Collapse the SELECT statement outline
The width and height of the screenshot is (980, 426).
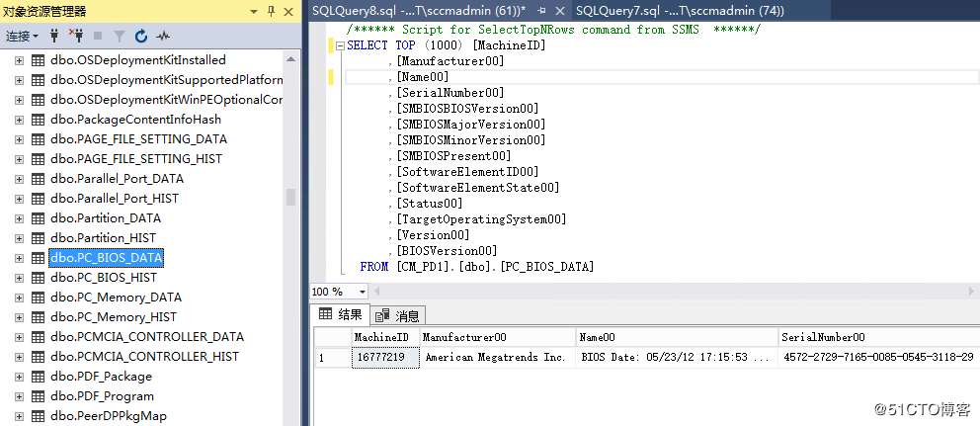pyautogui.click(x=340, y=45)
